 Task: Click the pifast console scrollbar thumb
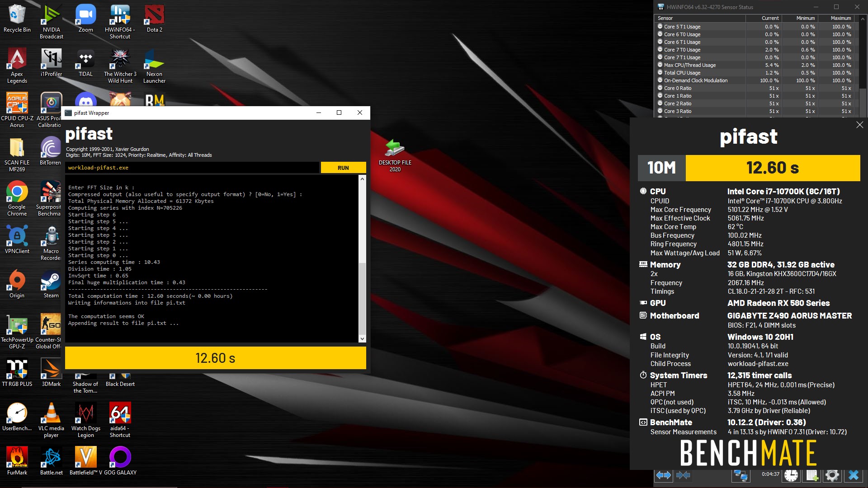tap(362, 298)
